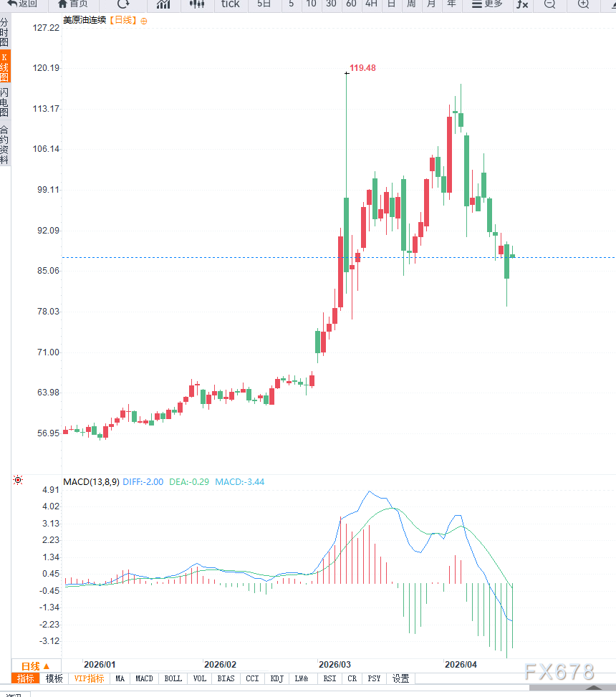Open the 闪电图 side tab
The width and height of the screenshot is (616, 697).
pos(5,103)
